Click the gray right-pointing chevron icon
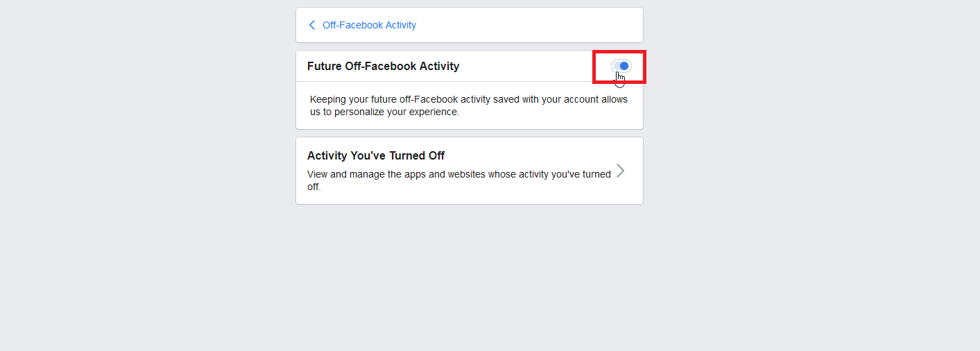 620,171
